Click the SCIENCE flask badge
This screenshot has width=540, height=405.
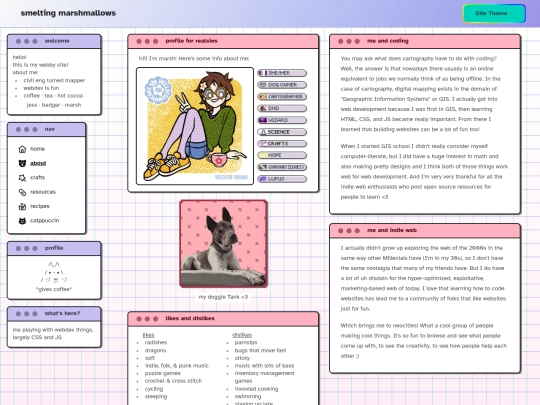282,132
